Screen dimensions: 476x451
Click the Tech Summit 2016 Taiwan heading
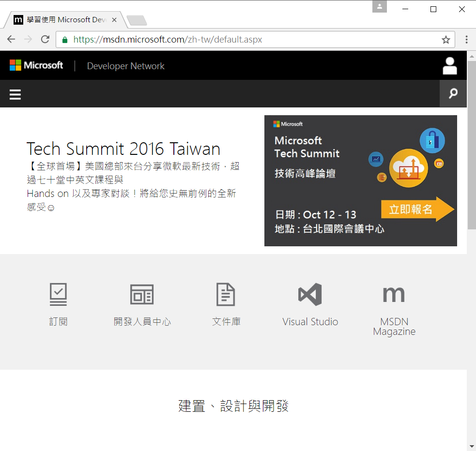(123, 149)
